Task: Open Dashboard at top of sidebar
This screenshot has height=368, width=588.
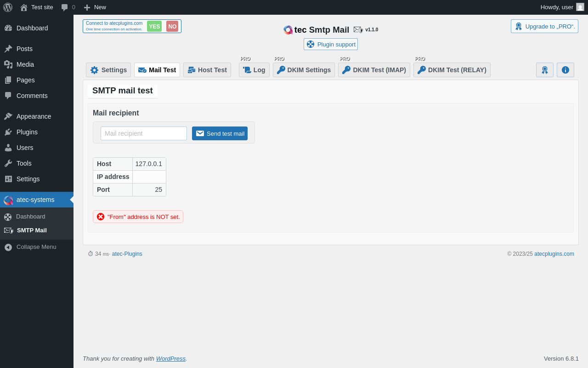Action: click(x=37, y=28)
